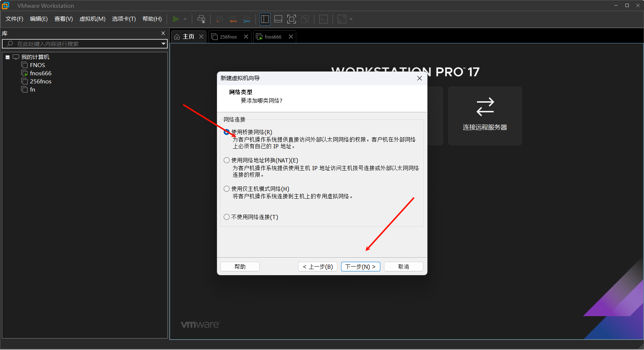Toggle the library sidebar view icon
The height and width of the screenshot is (350, 644).
pyautogui.click(x=265, y=19)
